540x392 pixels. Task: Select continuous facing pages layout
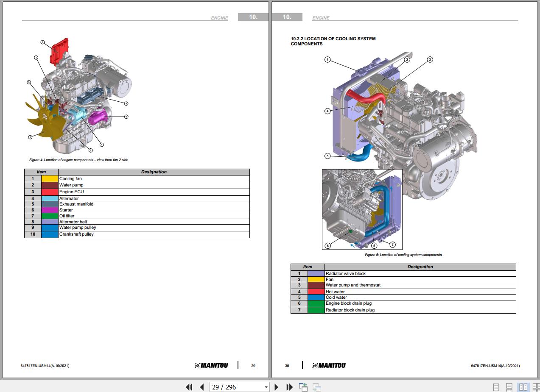coord(536,387)
